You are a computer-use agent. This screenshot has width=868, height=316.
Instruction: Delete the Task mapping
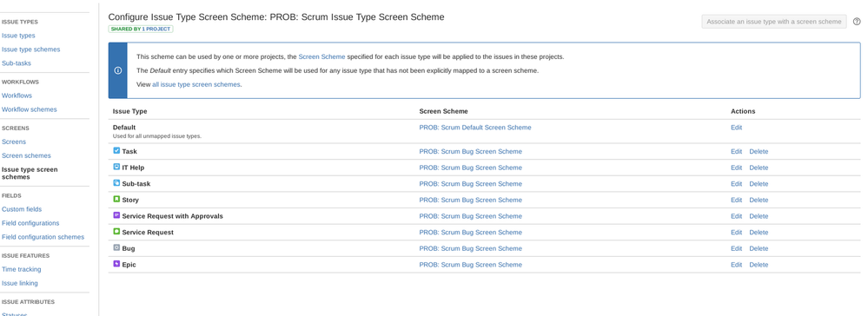[759, 151]
